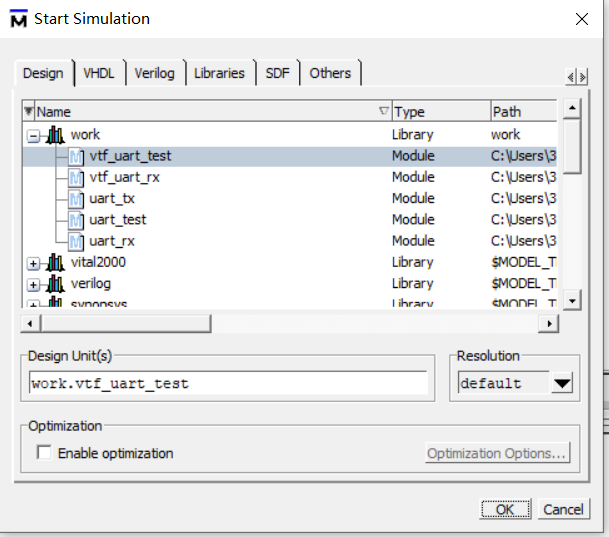Click the Design Unit(s) text field

coord(228,383)
